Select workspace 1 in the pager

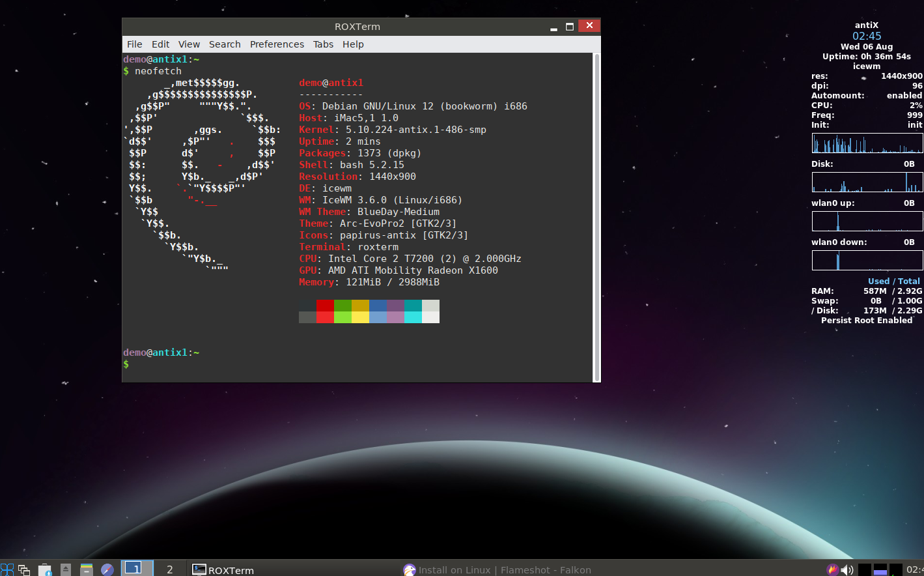(137, 568)
